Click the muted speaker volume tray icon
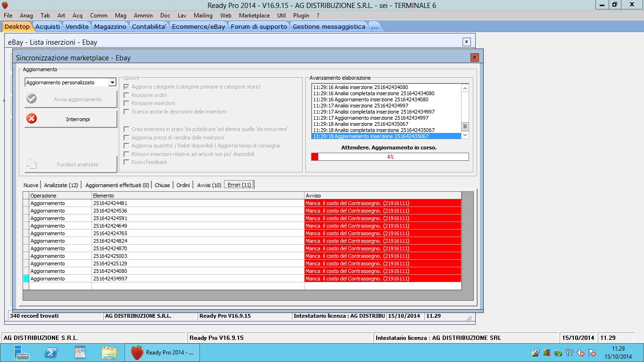The image size is (644, 362). pos(581,353)
